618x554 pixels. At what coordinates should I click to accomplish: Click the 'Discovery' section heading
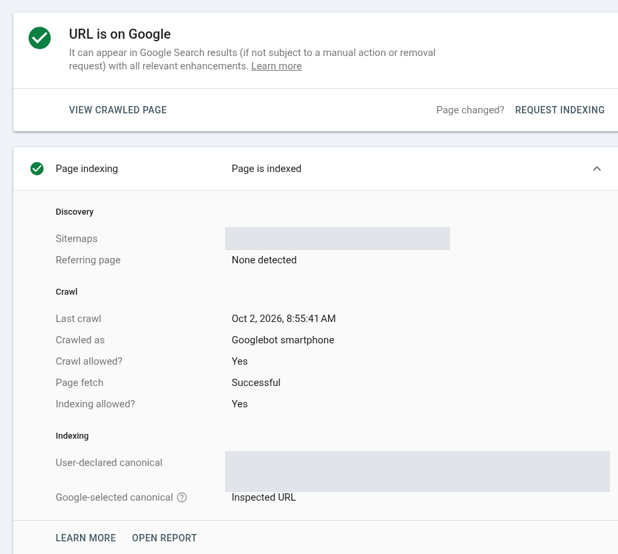tap(74, 212)
